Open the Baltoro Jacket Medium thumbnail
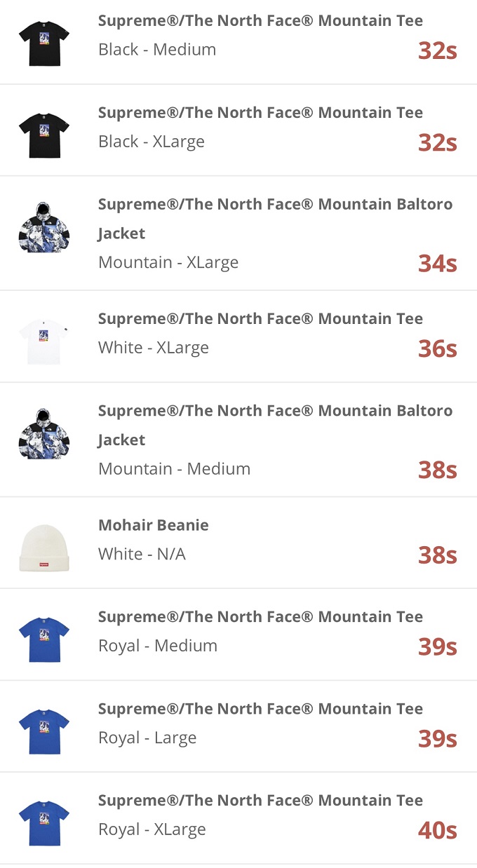477x868 pixels. click(x=43, y=435)
